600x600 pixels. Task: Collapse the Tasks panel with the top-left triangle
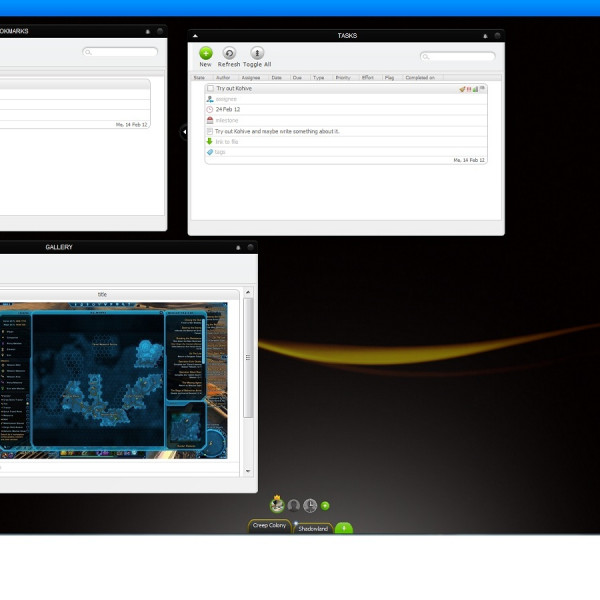[x=194, y=35]
